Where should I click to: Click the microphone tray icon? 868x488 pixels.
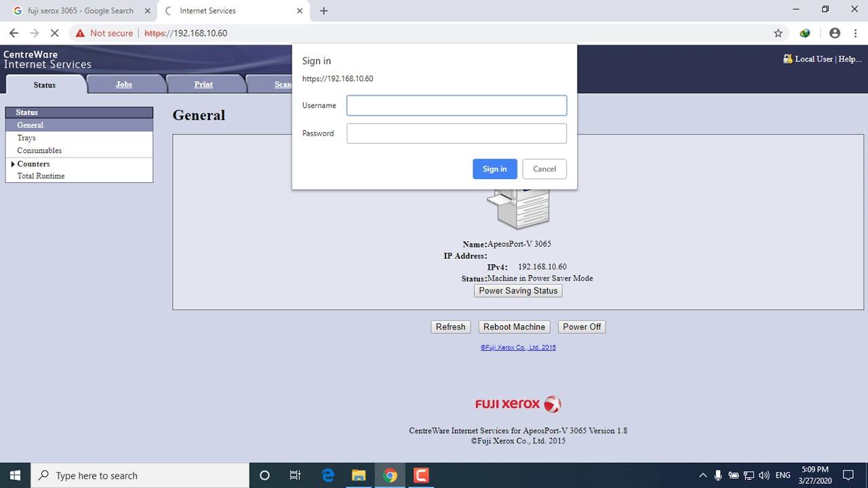(x=718, y=475)
